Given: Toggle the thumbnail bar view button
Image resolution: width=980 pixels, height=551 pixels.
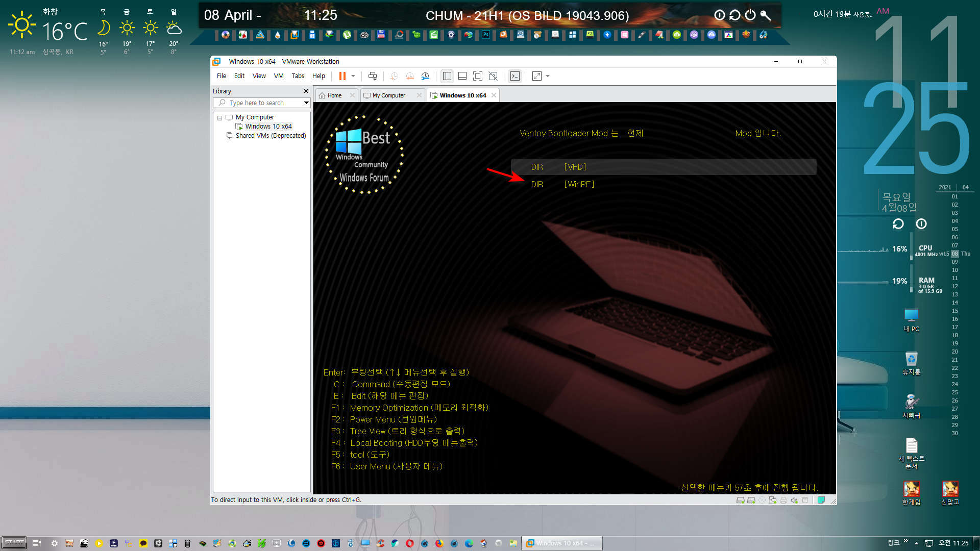Looking at the screenshot, I should coord(462,76).
